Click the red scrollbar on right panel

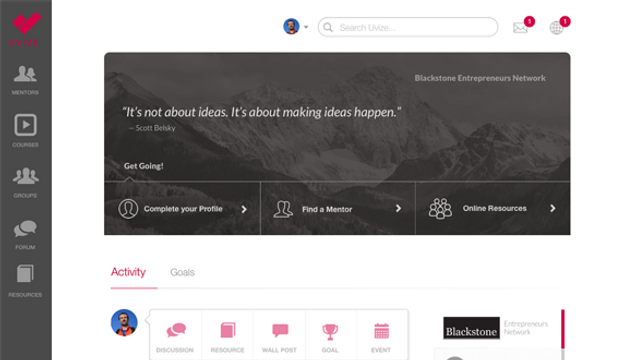[563, 329]
